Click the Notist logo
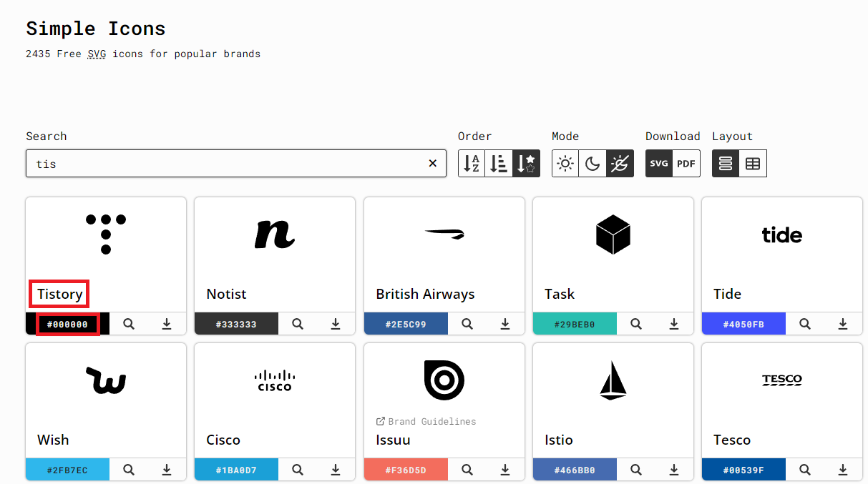 point(275,234)
